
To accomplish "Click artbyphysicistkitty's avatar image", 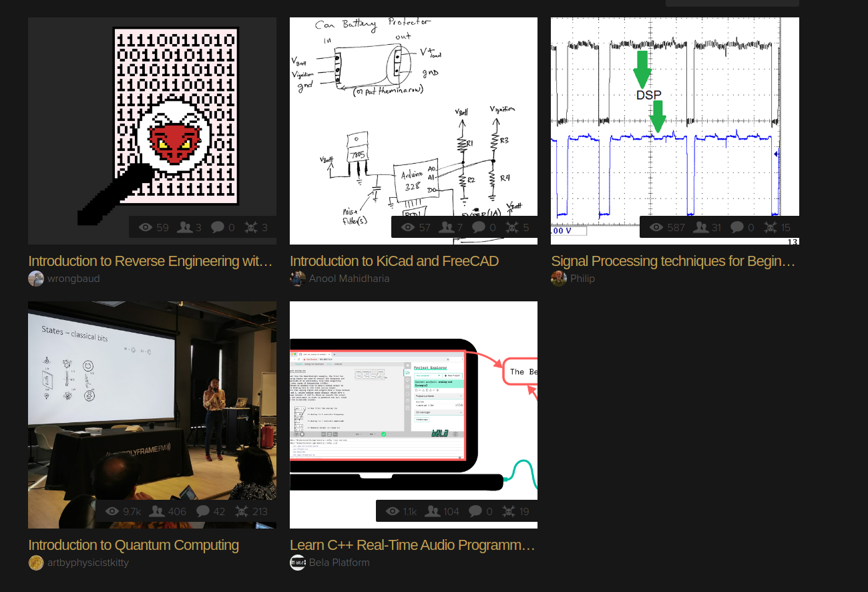I will pyautogui.click(x=36, y=563).
